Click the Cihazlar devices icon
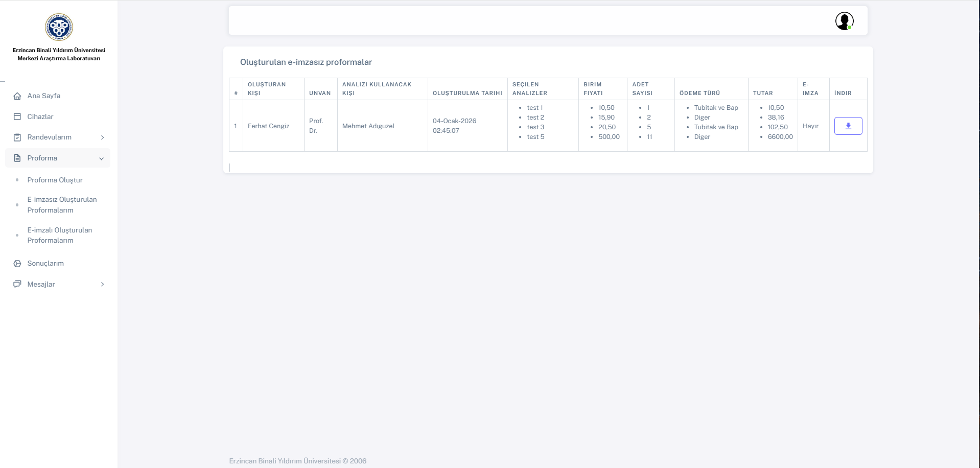980x468 pixels. [x=17, y=116]
